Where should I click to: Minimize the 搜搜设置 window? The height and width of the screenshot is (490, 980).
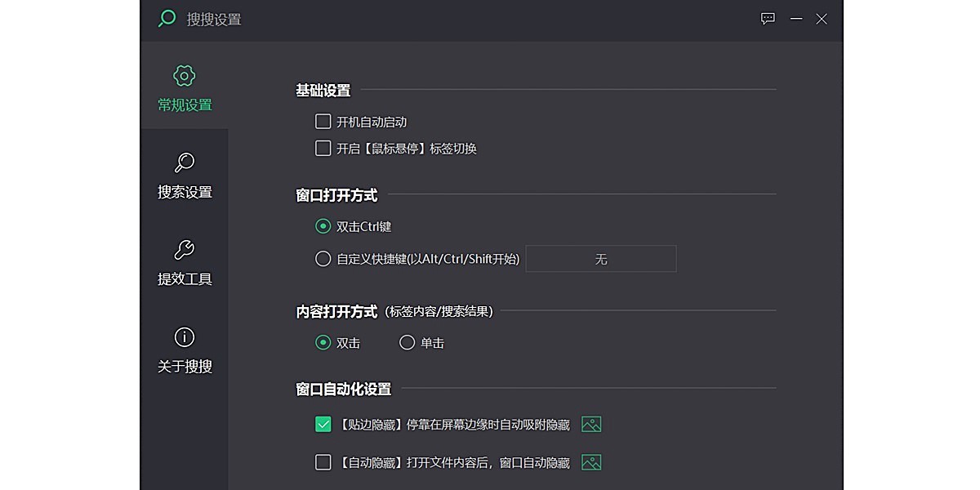coord(795,19)
